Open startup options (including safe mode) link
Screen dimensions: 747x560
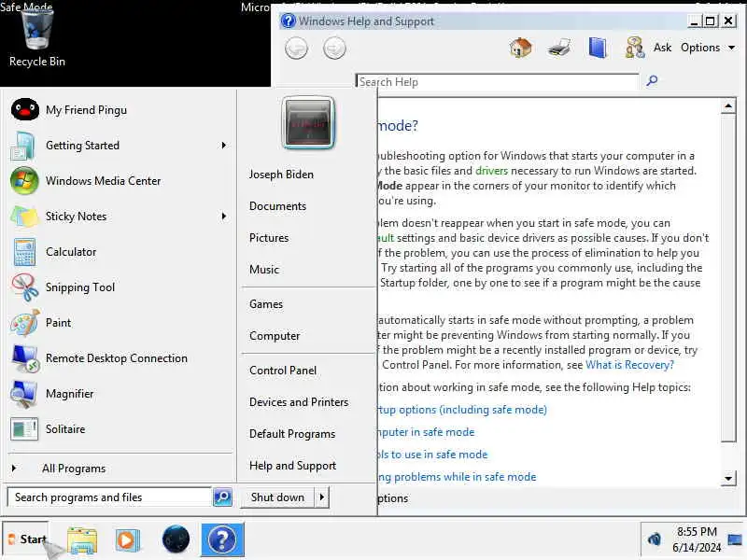pos(462,410)
